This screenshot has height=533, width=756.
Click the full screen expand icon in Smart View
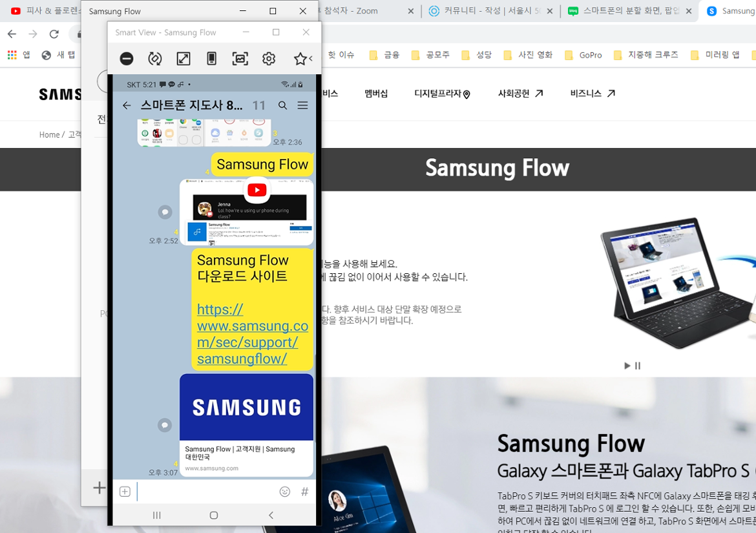184,59
